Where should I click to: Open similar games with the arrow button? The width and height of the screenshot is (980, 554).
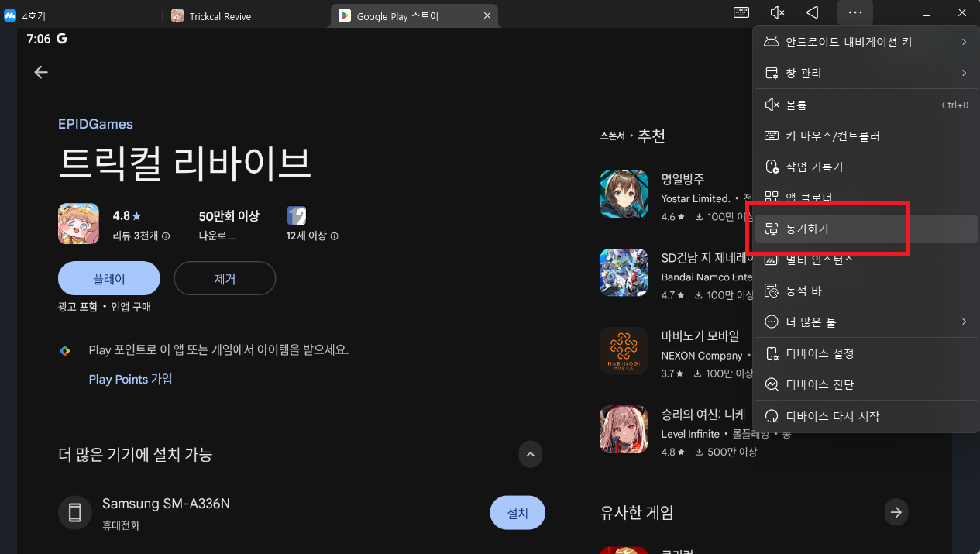tap(896, 512)
